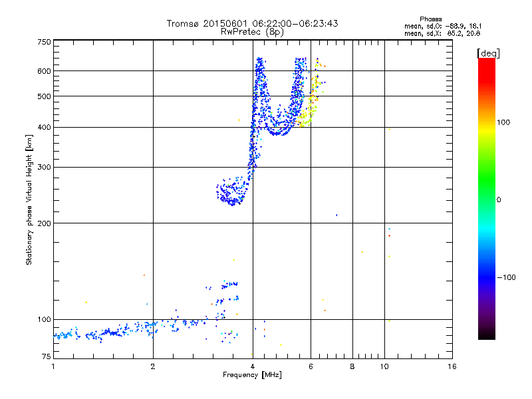Click the '0' colorbar tick label

[499, 200]
